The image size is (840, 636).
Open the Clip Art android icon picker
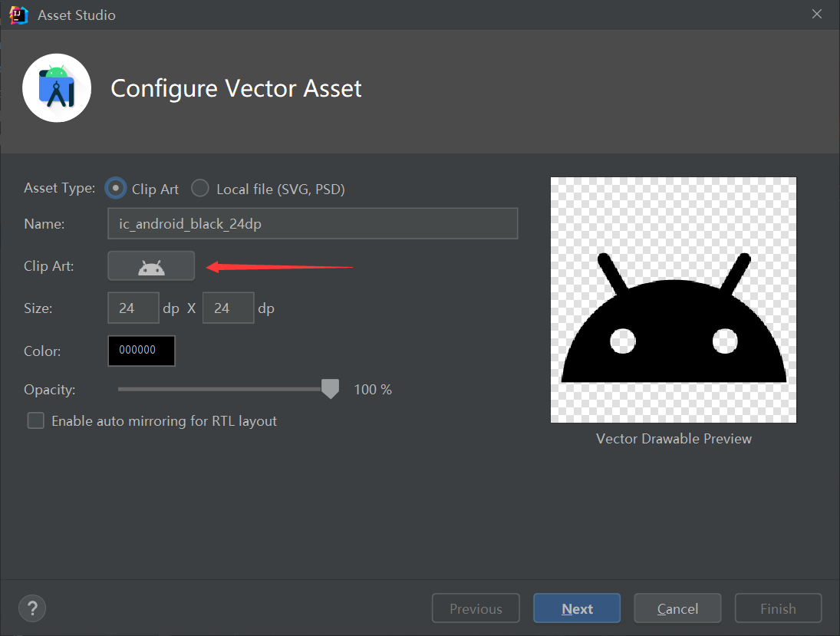[151, 265]
